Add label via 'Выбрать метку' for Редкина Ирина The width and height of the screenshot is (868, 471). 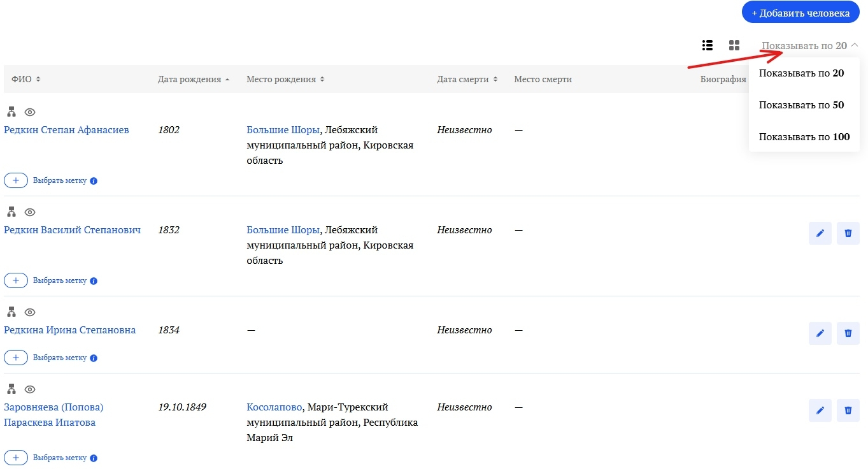16,358
